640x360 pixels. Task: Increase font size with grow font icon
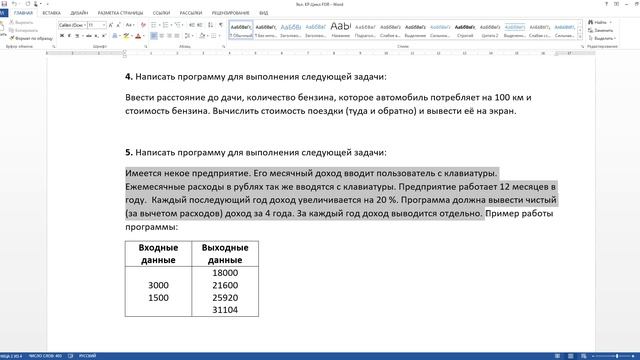coord(111,25)
